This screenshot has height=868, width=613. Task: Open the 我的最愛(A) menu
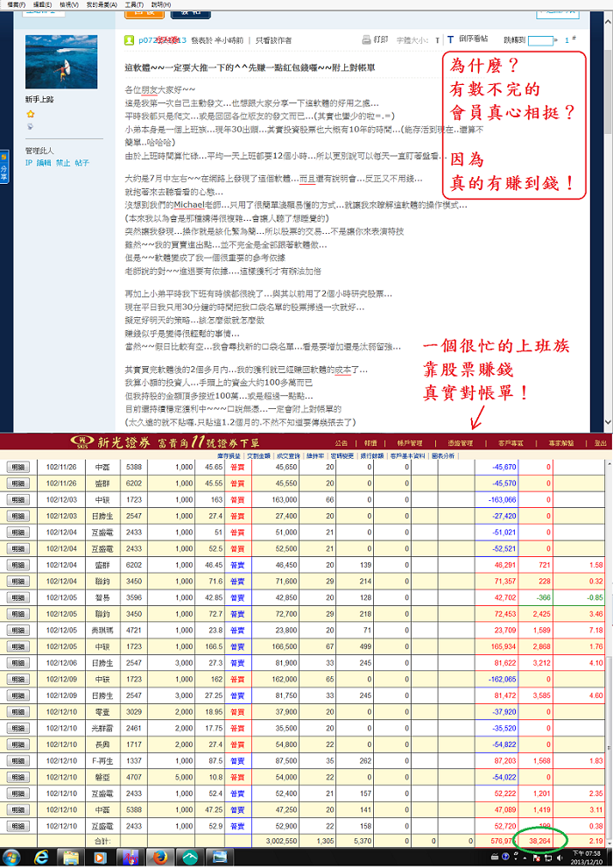point(102,4)
